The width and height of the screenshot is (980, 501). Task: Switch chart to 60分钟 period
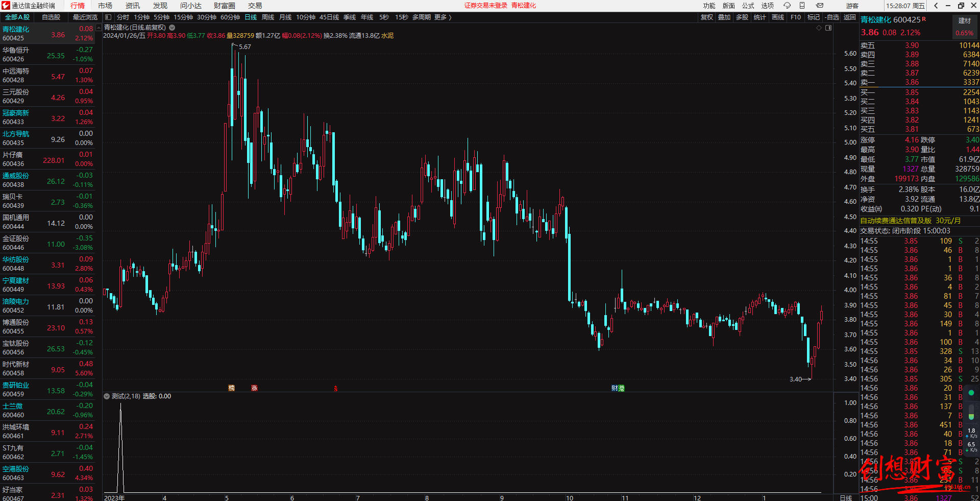coord(230,17)
